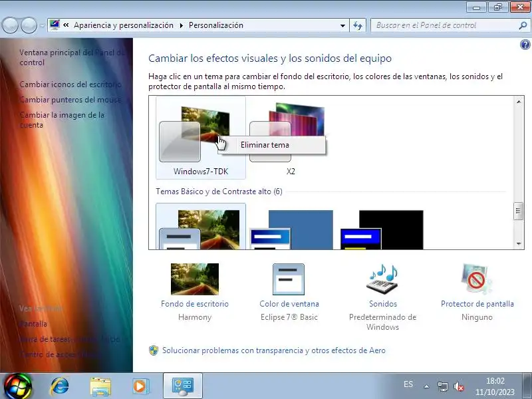Open the Windows Start orb
The width and height of the screenshot is (532, 399).
(x=18, y=386)
